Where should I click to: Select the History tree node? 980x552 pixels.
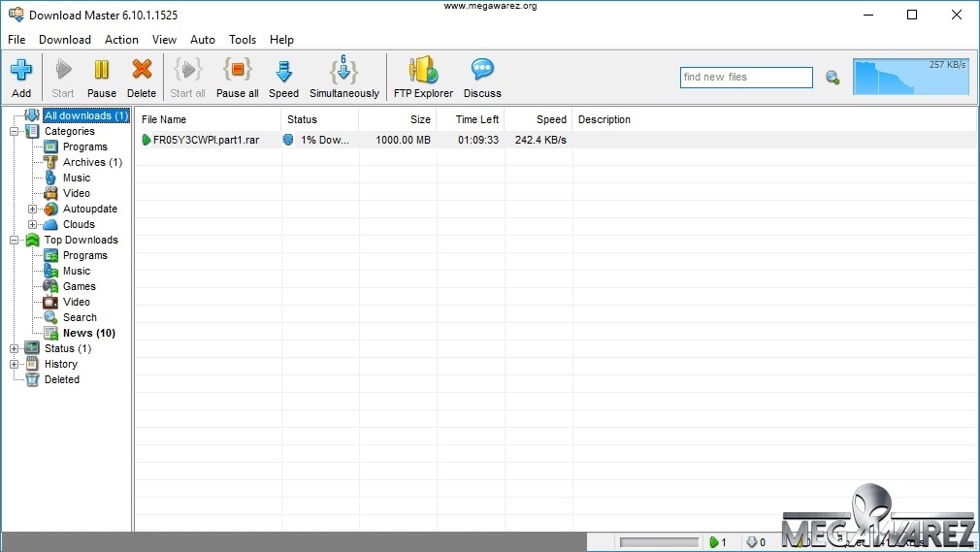pos(60,364)
